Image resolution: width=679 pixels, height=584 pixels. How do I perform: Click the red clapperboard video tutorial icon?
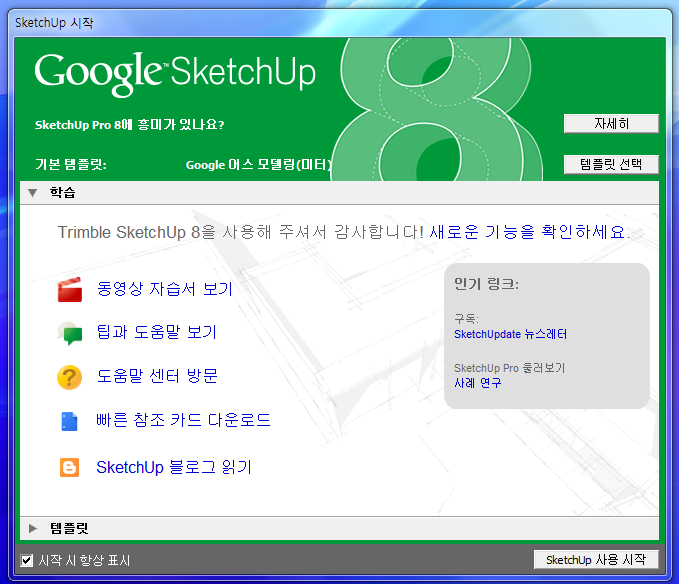coord(69,290)
